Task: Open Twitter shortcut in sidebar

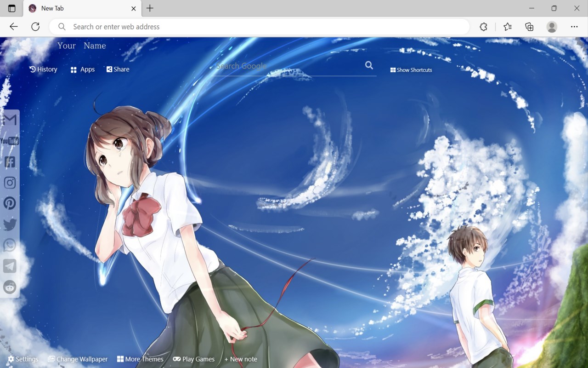Action: [x=10, y=224]
